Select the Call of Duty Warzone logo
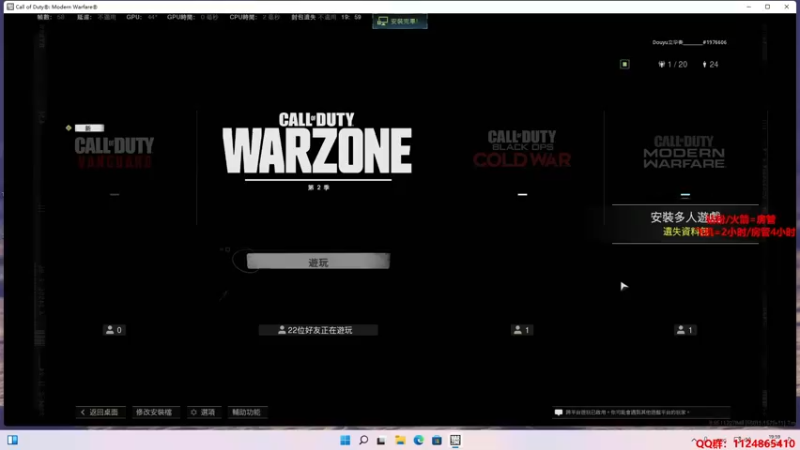This screenshot has width=800, height=450. 317,144
